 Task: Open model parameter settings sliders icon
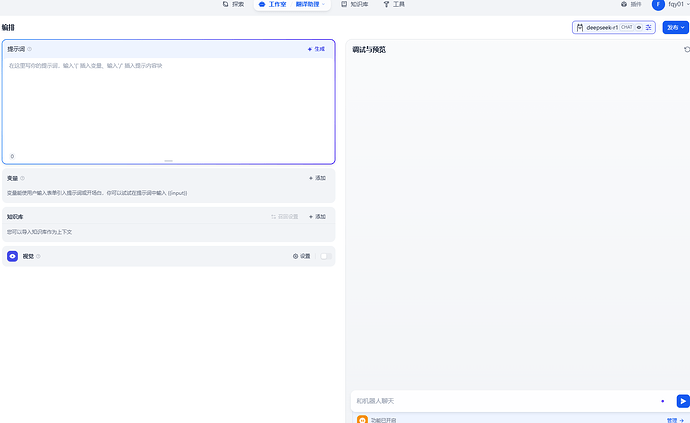pyautogui.click(x=649, y=28)
